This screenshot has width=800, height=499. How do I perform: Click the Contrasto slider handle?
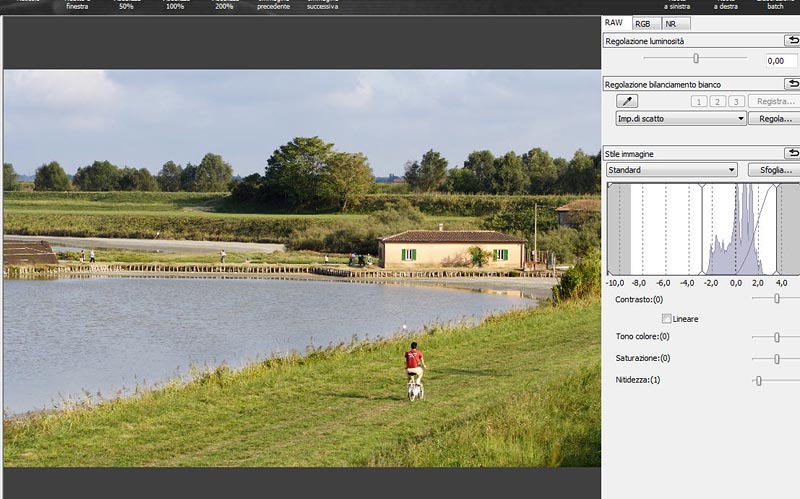[x=777, y=299]
